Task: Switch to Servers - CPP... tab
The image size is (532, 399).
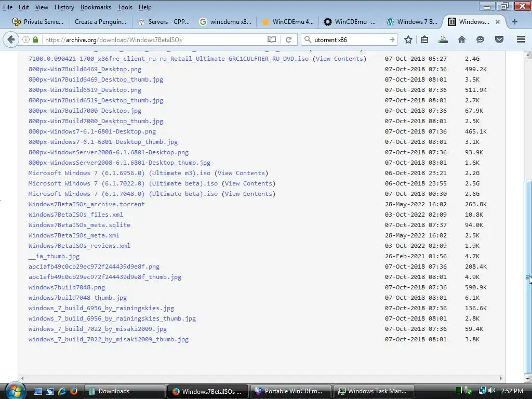Action: point(164,22)
